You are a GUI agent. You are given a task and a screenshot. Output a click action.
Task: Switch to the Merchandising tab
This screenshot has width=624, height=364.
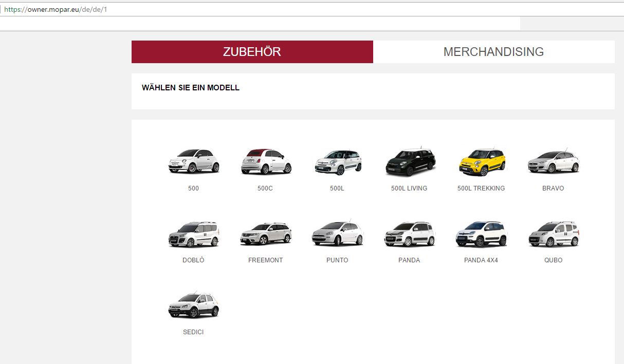pos(493,52)
